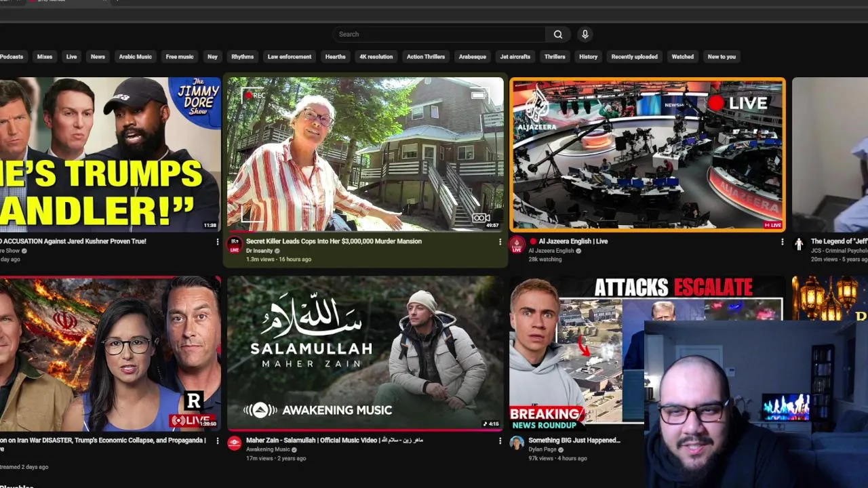
Task: Select the Mixes filter chip
Action: 45,57
